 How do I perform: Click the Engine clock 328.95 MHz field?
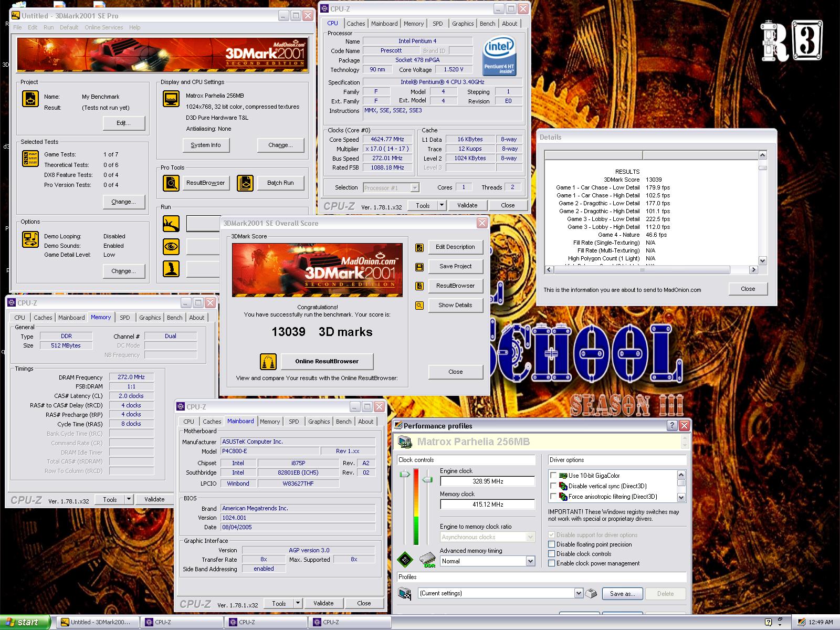pos(487,481)
